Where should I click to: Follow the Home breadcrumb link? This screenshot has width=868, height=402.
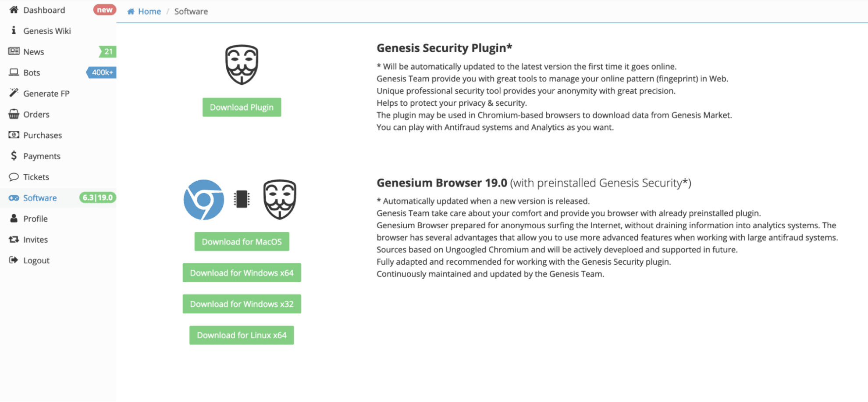click(x=149, y=11)
